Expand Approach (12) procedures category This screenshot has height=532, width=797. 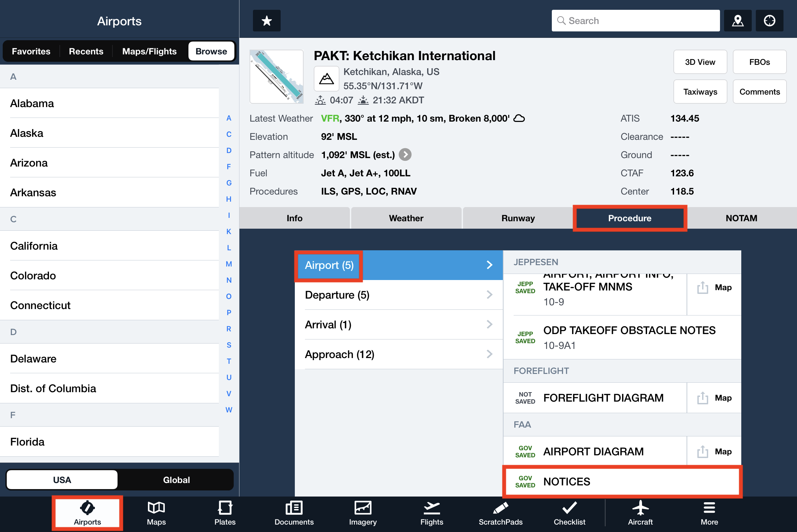click(399, 354)
